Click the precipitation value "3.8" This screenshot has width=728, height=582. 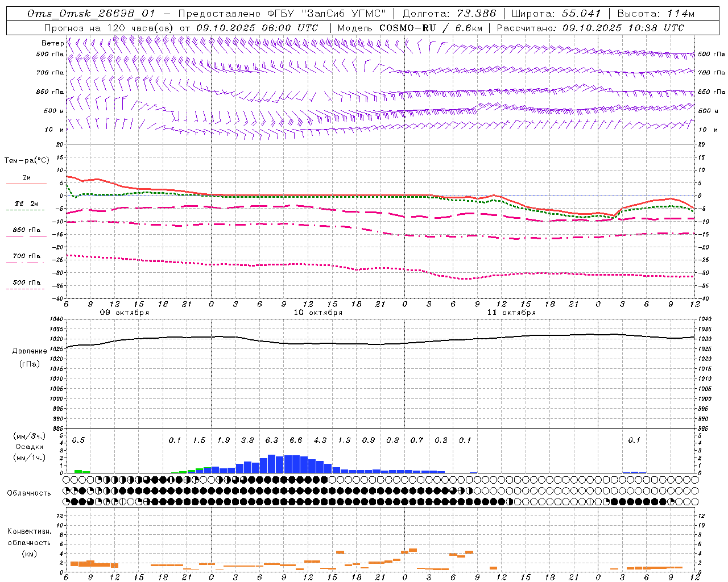pos(247,440)
